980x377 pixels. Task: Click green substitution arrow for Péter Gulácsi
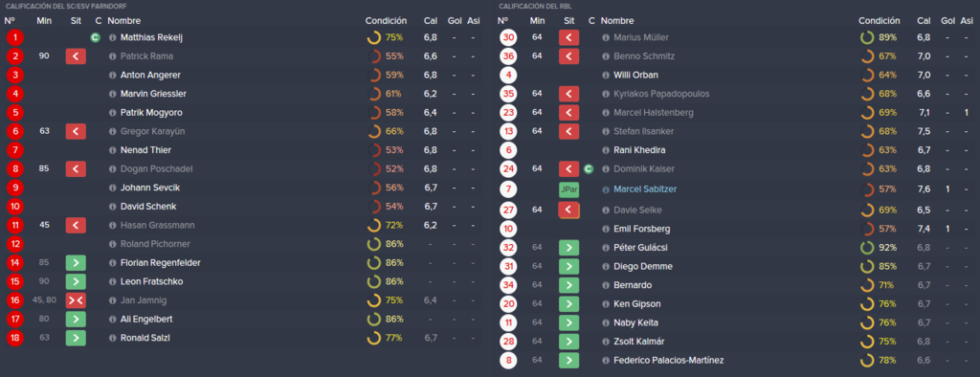point(568,248)
